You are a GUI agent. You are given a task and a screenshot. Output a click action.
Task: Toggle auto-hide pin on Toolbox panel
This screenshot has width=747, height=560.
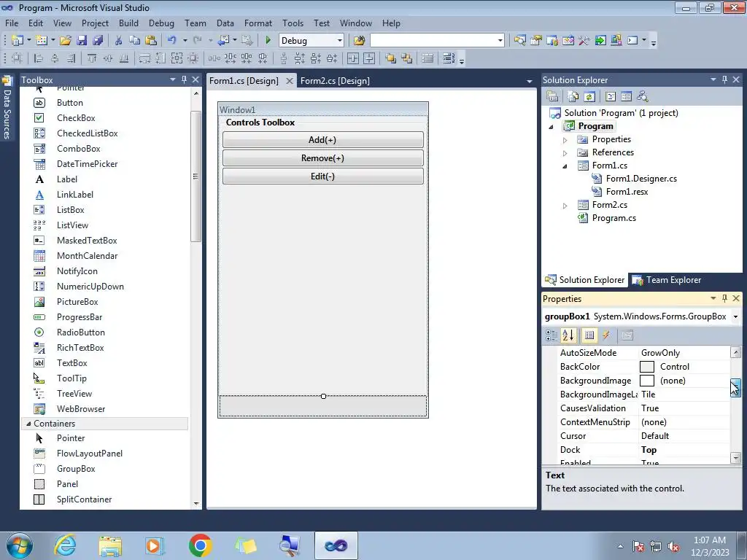point(185,79)
